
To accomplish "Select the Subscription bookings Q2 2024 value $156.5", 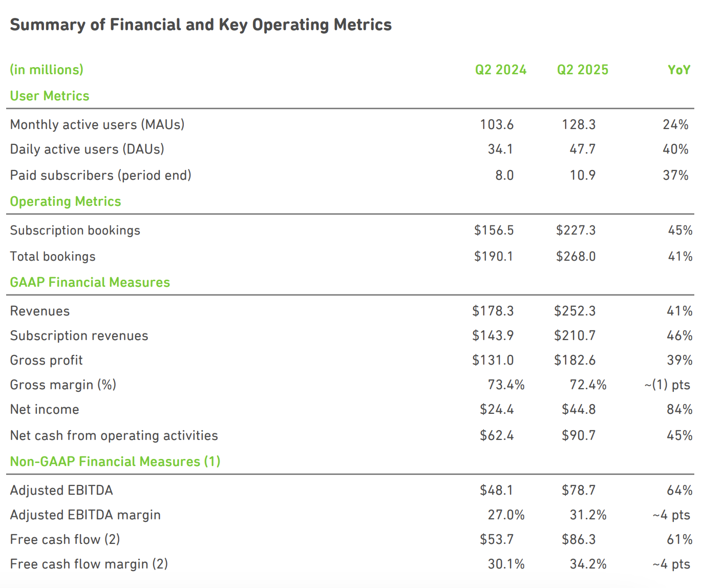I will point(494,230).
